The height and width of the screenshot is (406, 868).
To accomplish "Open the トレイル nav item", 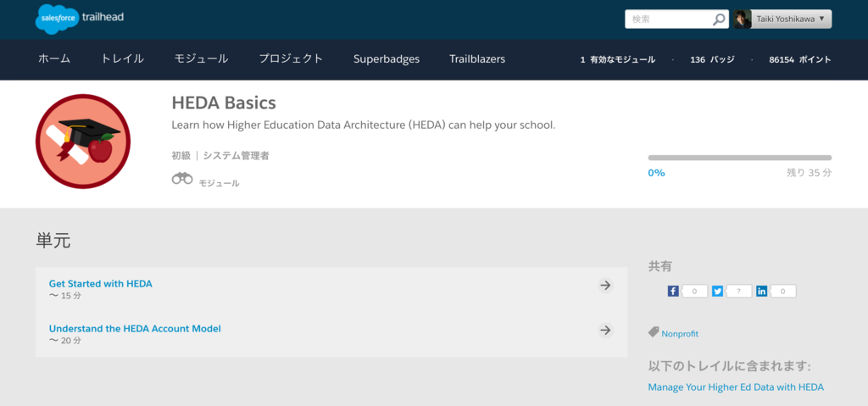I will tap(122, 58).
